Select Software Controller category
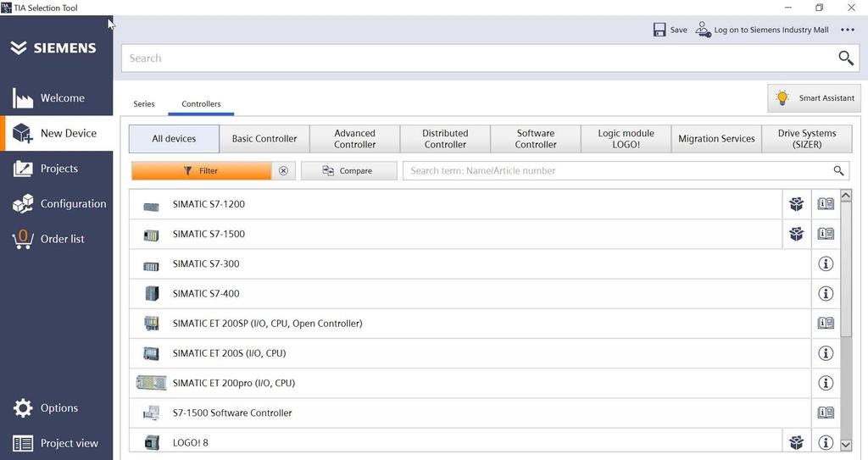Image resolution: width=868 pixels, height=460 pixels. (x=536, y=139)
